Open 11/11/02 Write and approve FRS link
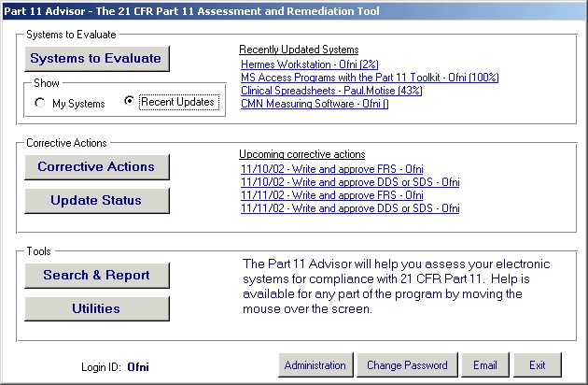This screenshot has width=588, height=385. point(332,195)
